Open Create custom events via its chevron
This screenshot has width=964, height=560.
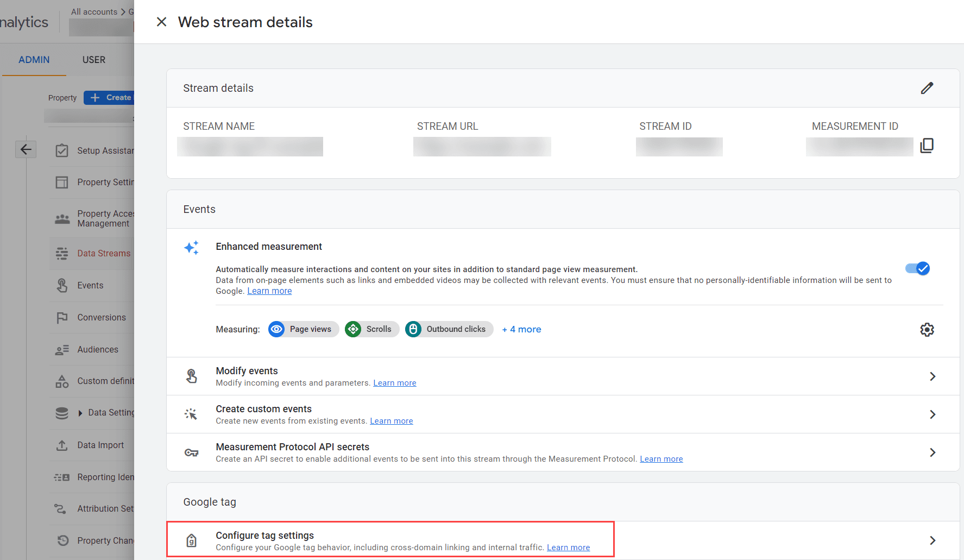pos(933,414)
